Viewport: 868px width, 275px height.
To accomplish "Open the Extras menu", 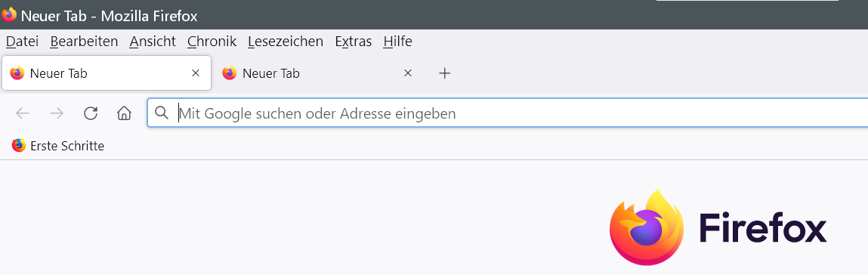I will (354, 42).
